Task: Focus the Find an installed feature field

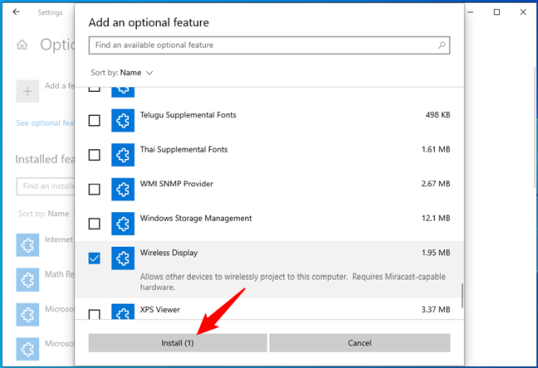Action: (x=46, y=186)
